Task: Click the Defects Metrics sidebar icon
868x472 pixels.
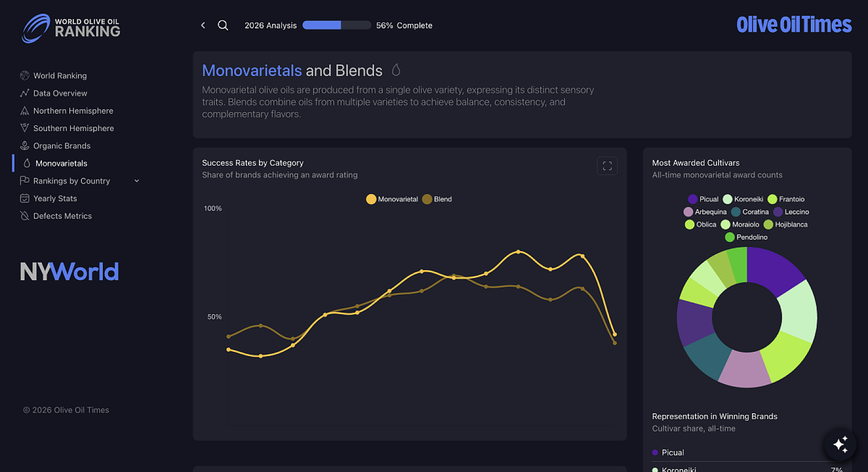Action: 25,216
